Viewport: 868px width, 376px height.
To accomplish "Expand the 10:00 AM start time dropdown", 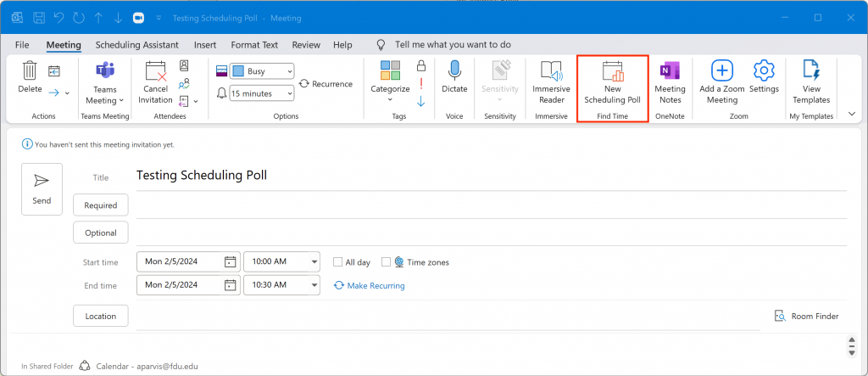I will pyautogui.click(x=314, y=262).
